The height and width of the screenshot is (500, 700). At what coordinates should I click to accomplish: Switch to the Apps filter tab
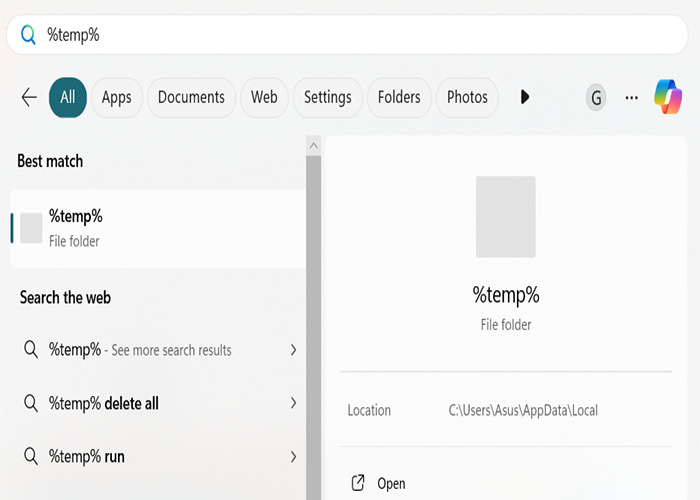coord(117,97)
